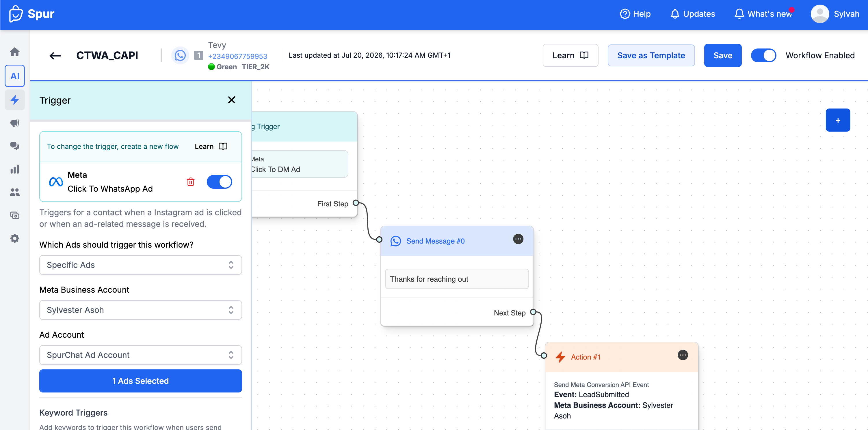Save the workflow
868x430 pixels.
click(x=722, y=56)
